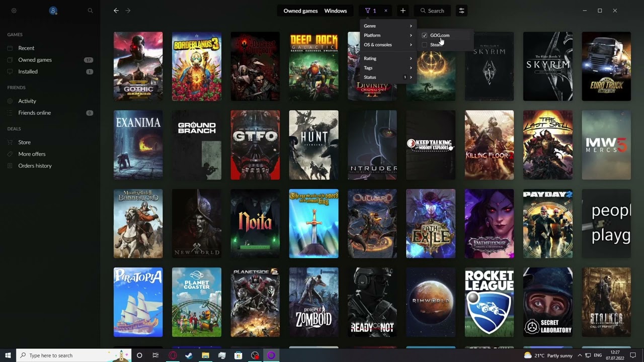Open the Hunt Showdown cover
The image size is (644, 362).
click(x=314, y=145)
